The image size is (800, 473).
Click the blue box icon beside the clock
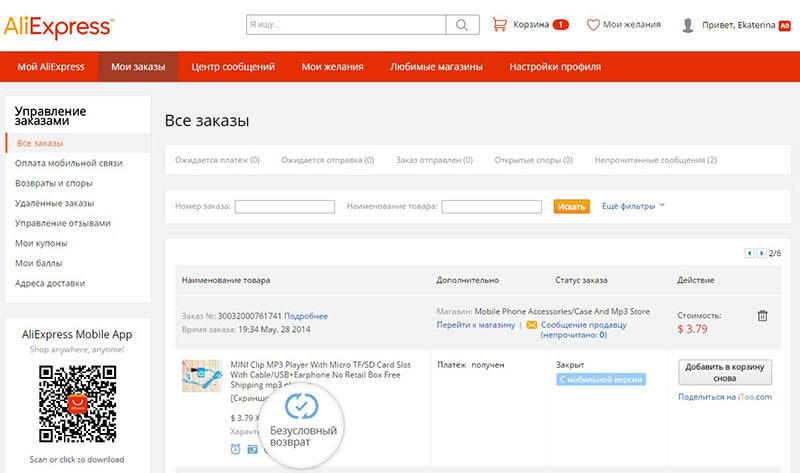tap(253, 449)
